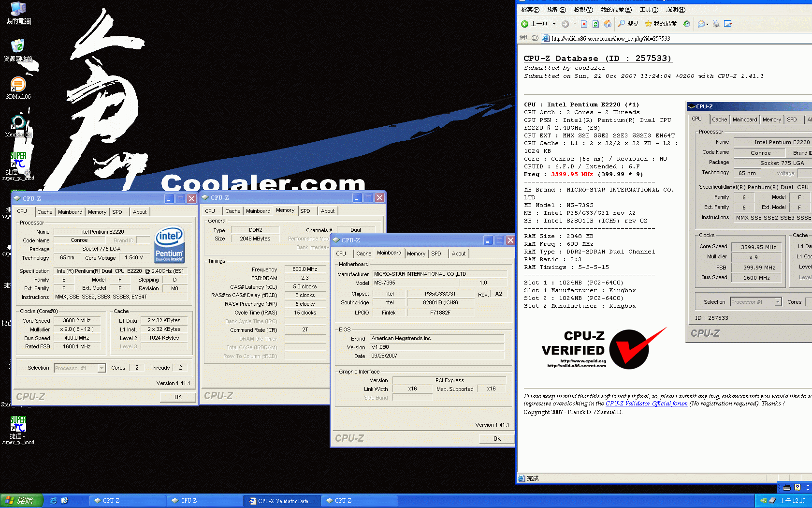This screenshot has height=508, width=812.
Task: Click the Mail envelope icon
Action: [x=701, y=24]
